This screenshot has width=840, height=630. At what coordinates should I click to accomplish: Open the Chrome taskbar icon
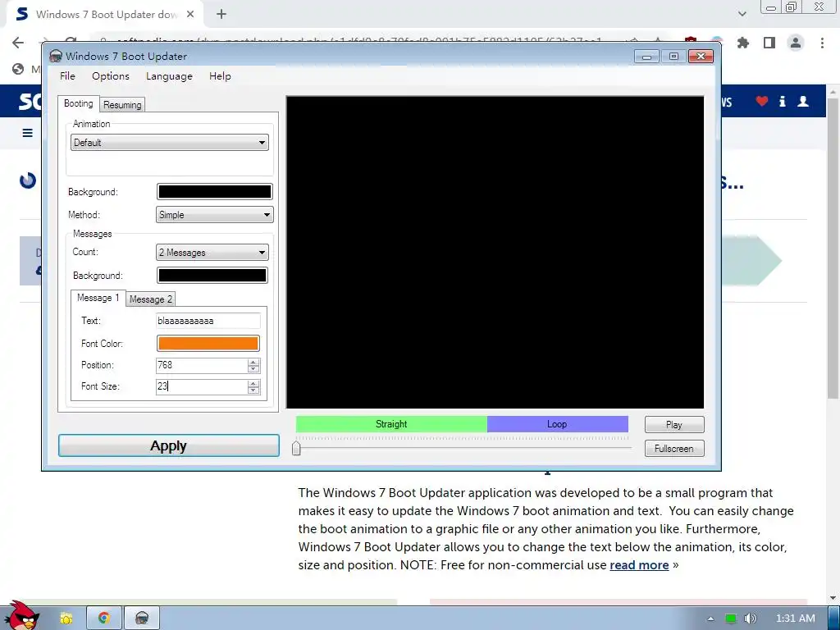pyautogui.click(x=104, y=619)
